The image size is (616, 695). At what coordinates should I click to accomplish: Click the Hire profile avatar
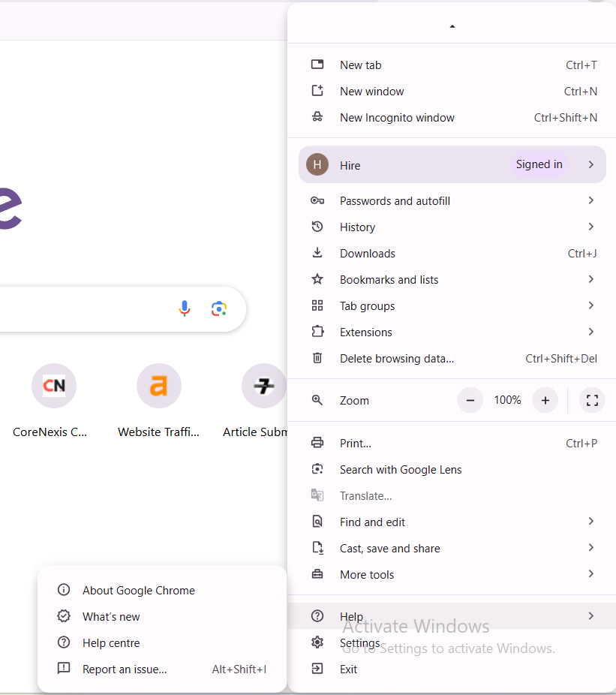[x=317, y=165]
